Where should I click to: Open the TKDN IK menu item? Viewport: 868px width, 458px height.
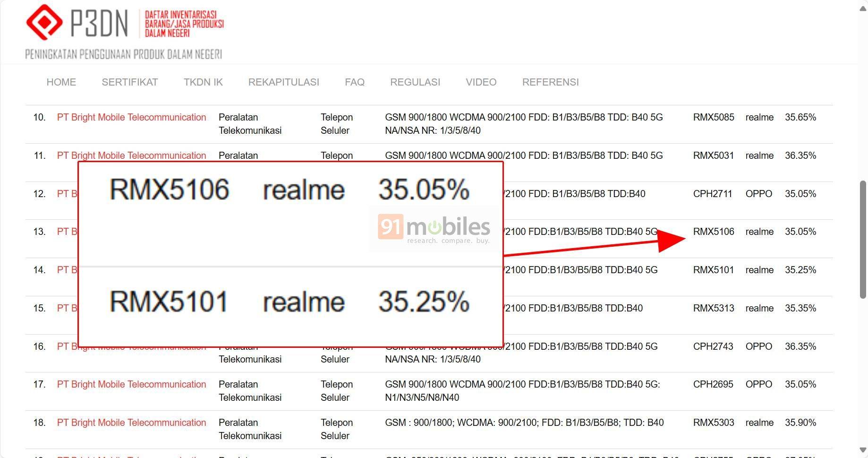click(x=203, y=82)
